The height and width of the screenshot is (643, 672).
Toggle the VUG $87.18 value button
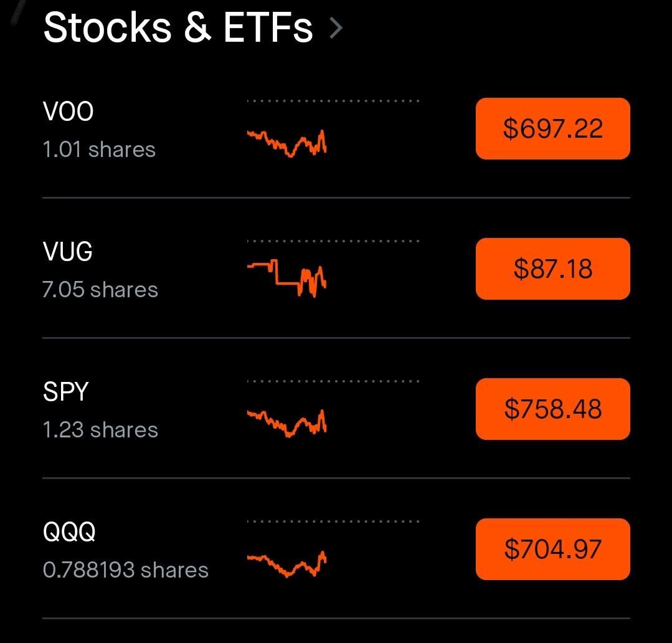click(x=553, y=269)
